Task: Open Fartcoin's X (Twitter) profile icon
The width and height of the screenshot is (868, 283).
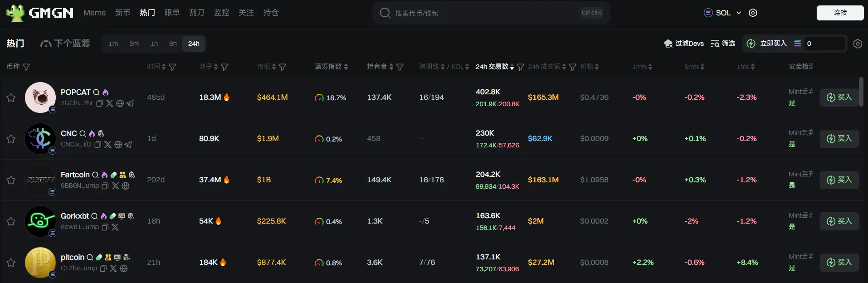Action: (x=115, y=186)
